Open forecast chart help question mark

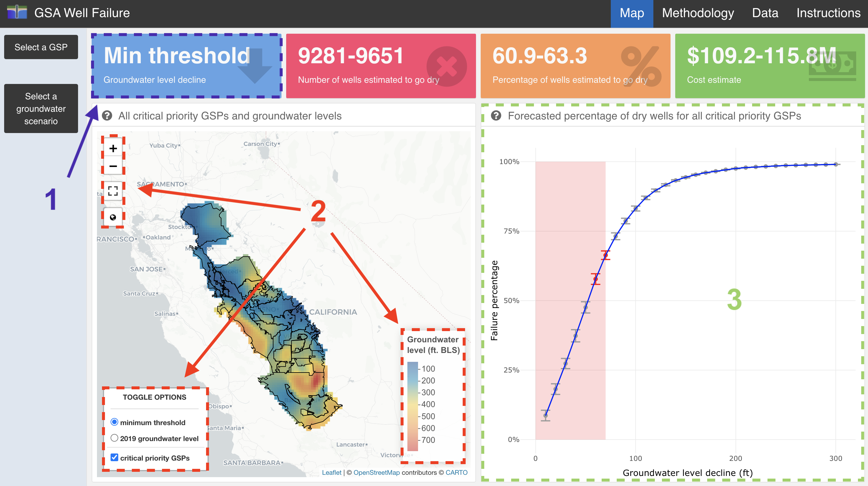496,116
